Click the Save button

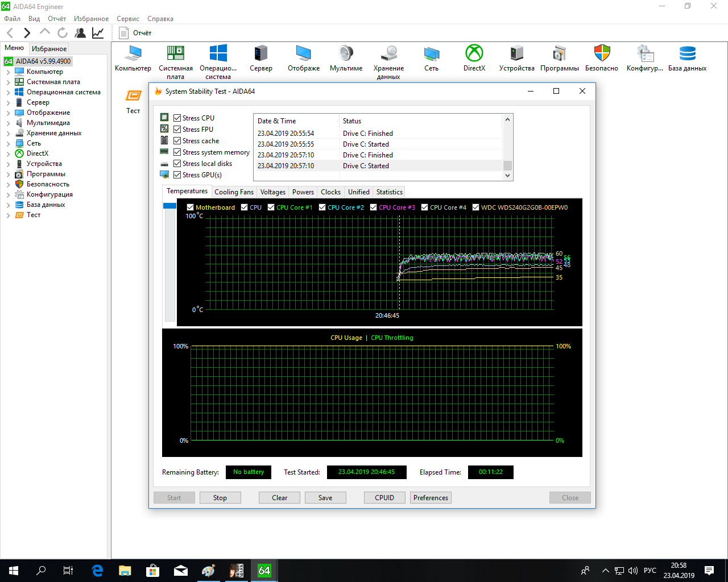325,498
